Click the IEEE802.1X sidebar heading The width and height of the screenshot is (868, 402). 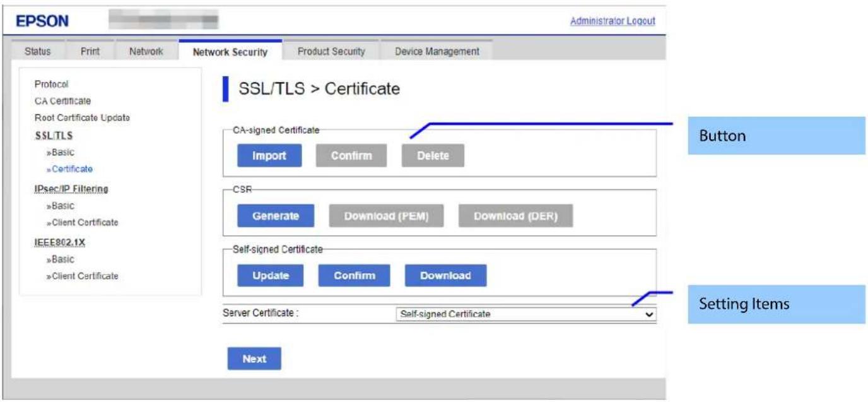tap(60, 242)
